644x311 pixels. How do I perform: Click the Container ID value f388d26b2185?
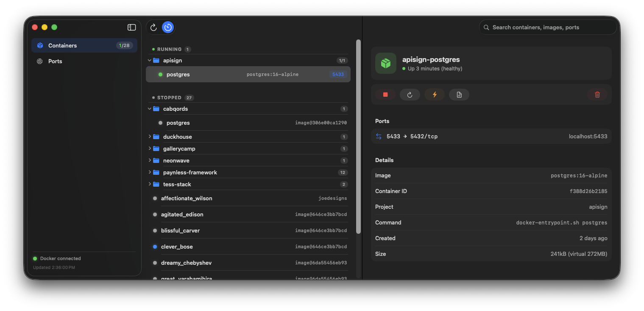588,191
